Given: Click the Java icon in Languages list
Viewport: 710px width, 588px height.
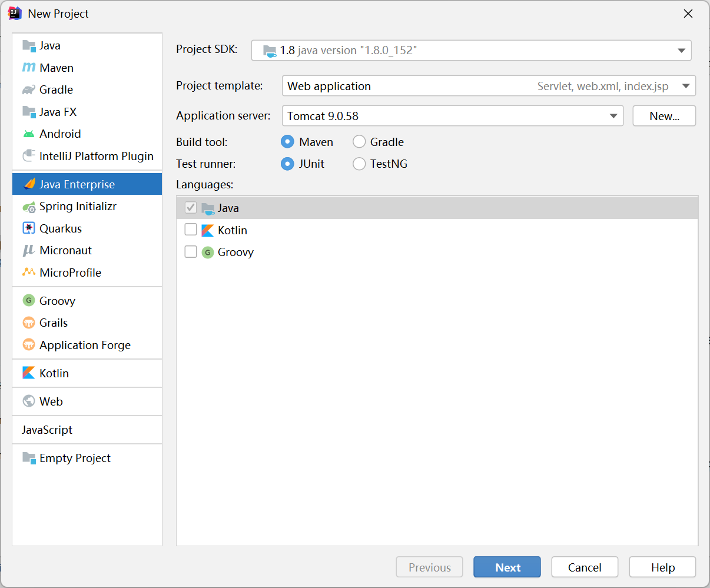Looking at the screenshot, I should coord(208,208).
